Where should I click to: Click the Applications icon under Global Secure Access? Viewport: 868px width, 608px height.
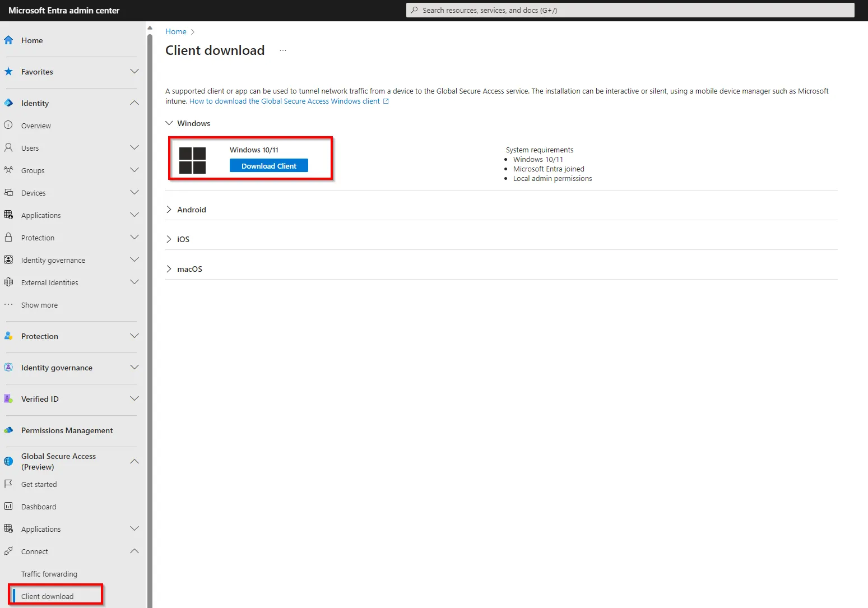tap(8, 529)
